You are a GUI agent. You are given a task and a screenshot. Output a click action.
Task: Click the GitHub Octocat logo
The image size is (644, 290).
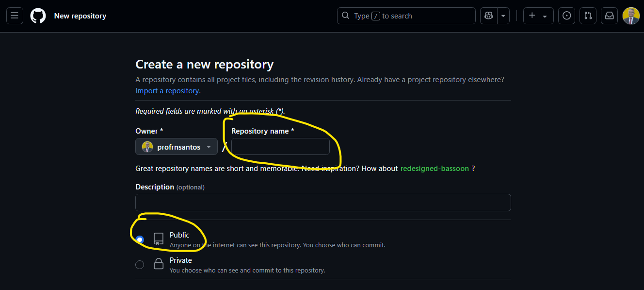(x=38, y=16)
